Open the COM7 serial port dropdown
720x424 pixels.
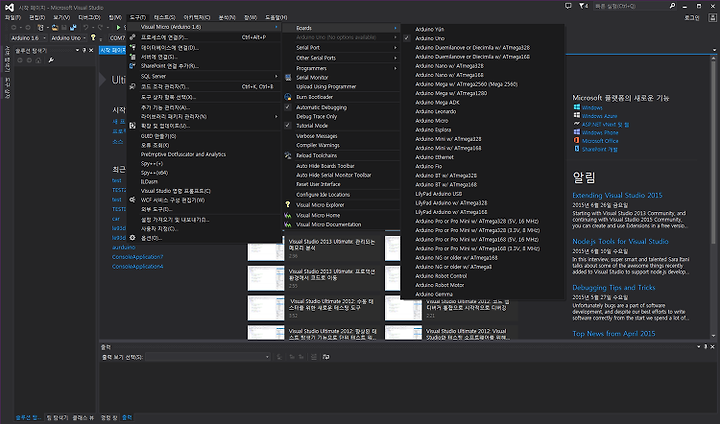tap(117, 38)
